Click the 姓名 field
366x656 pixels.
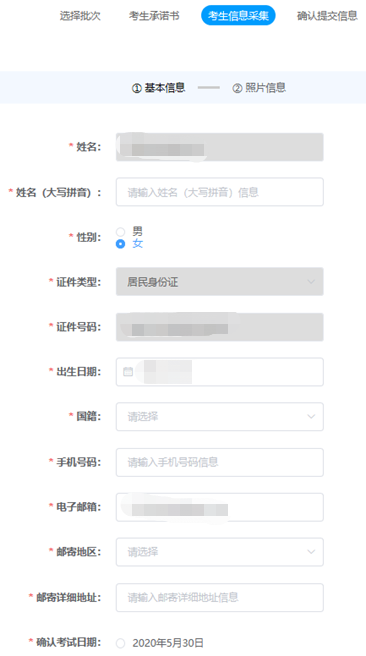tap(220, 147)
